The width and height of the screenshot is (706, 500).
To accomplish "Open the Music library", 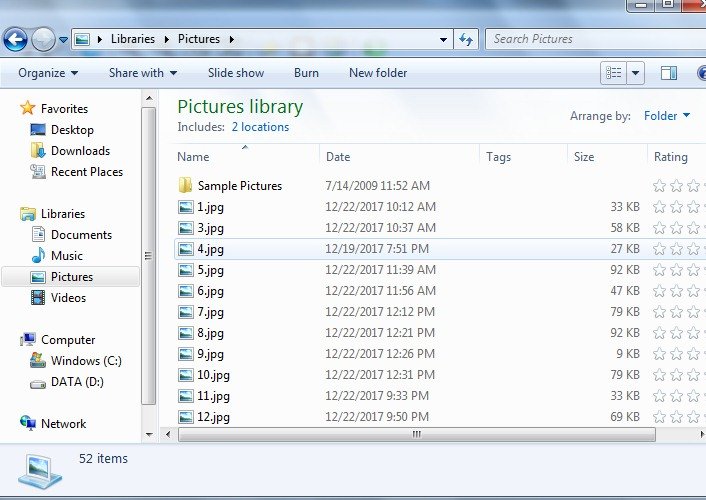I will [x=67, y=256].
